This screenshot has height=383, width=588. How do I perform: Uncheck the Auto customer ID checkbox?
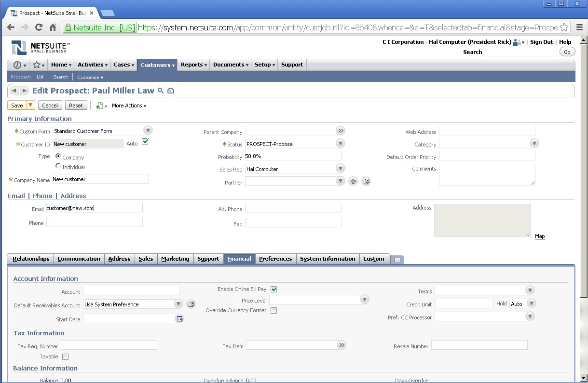tap(145, 142)
